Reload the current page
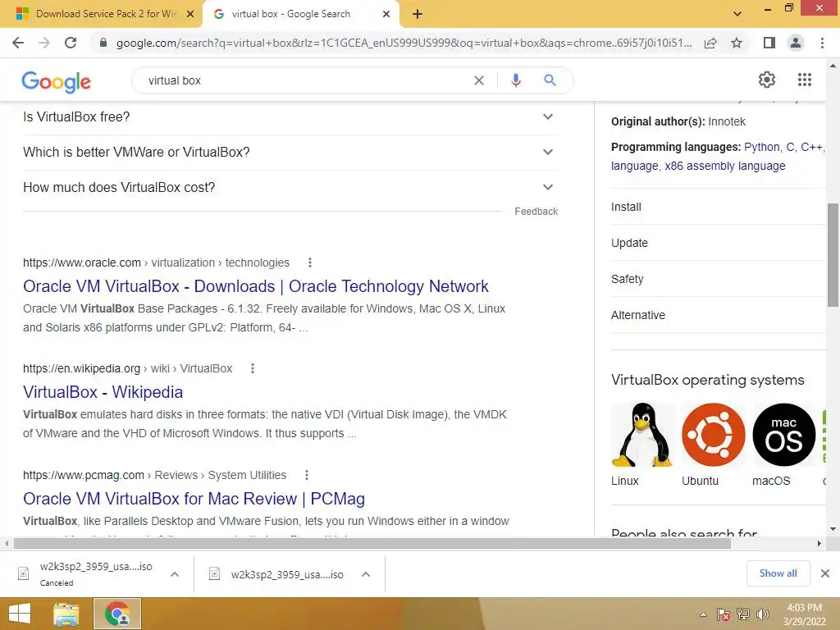The width and height of the screenshot is (840, 630). [71, 43]
